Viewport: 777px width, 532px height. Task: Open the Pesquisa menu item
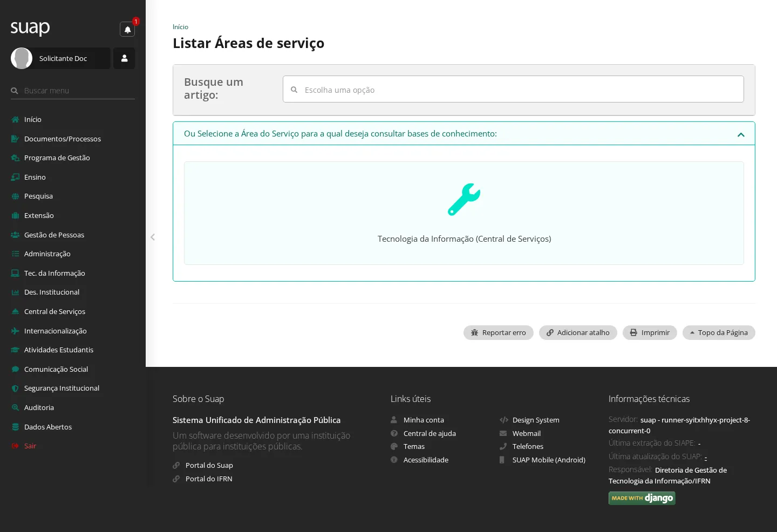[x=73, y=196]
